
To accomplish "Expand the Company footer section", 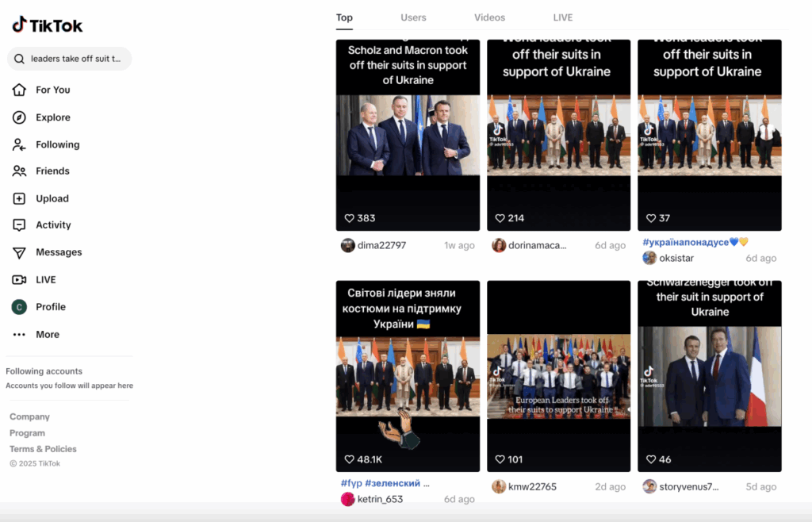I will pos(29,416).
